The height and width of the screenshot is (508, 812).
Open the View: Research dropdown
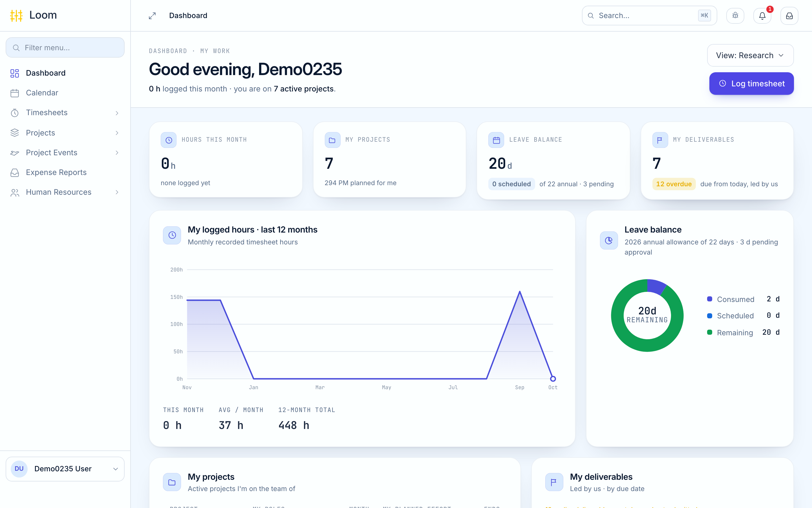(750, 55)
